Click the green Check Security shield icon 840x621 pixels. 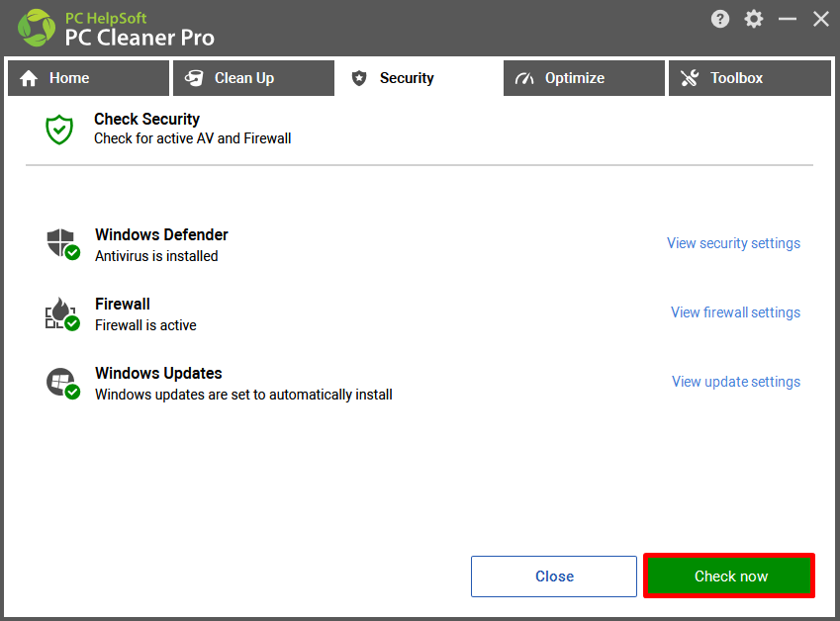pyautogui.click(x=59, y=130)
